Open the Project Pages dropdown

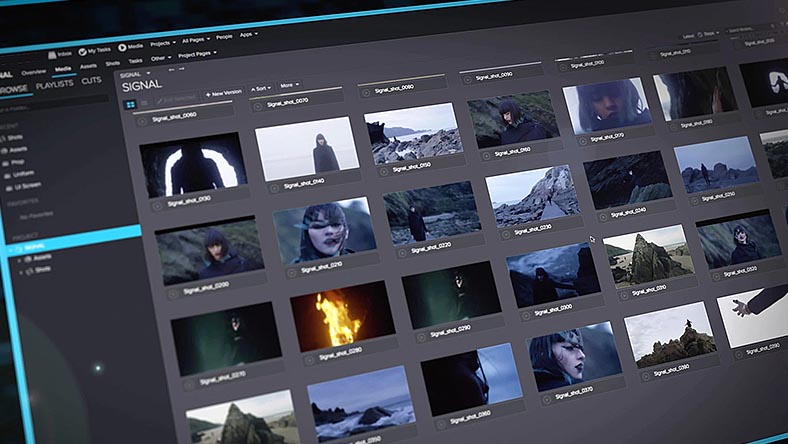click(x=197, y=54)
